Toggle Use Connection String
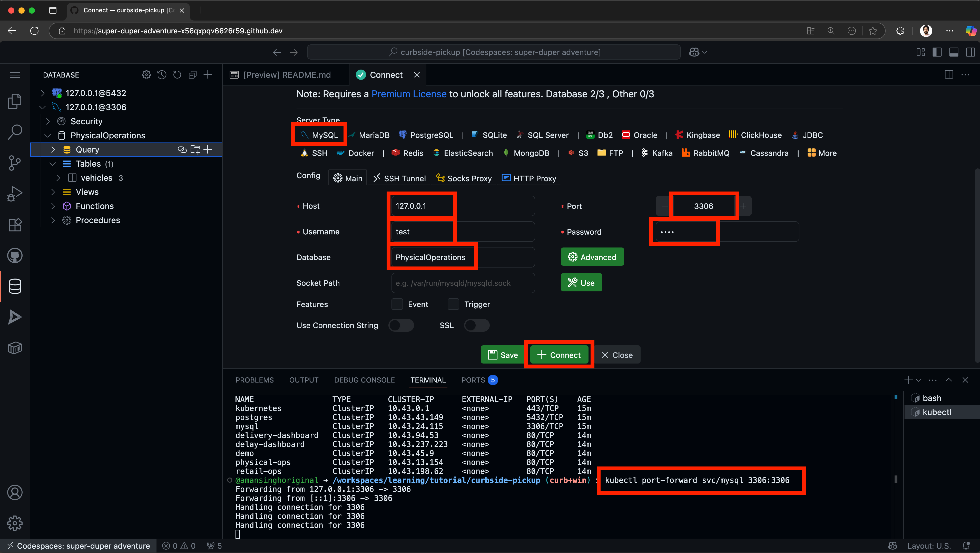Screen dimensions: 980x553 401,325
